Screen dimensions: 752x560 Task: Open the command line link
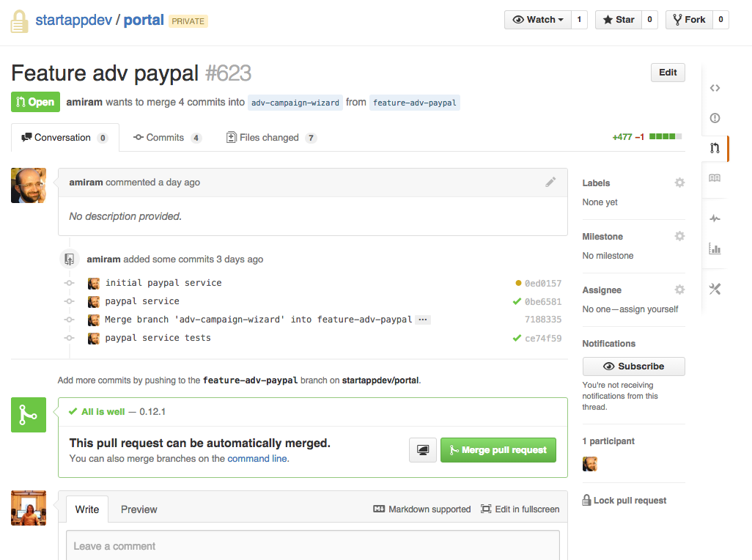(x=257, y=458)
